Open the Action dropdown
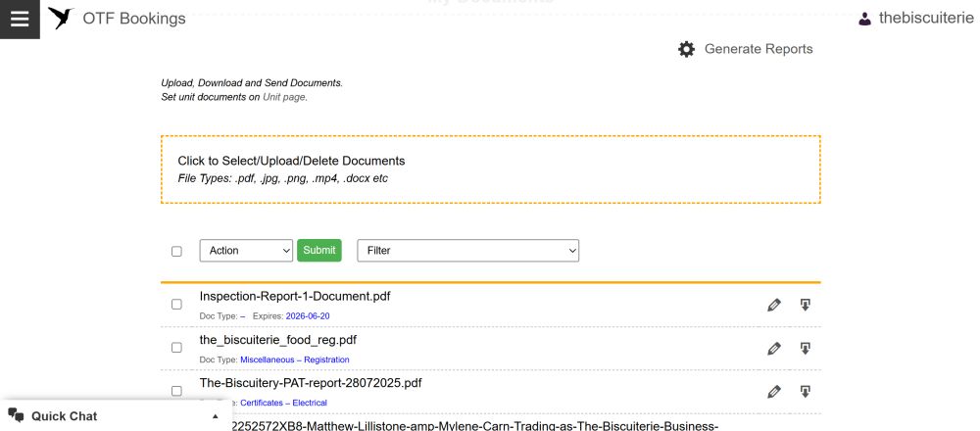The height and width of the screenshot is (431, 980). pyautogui.click(x=246, y=251)
